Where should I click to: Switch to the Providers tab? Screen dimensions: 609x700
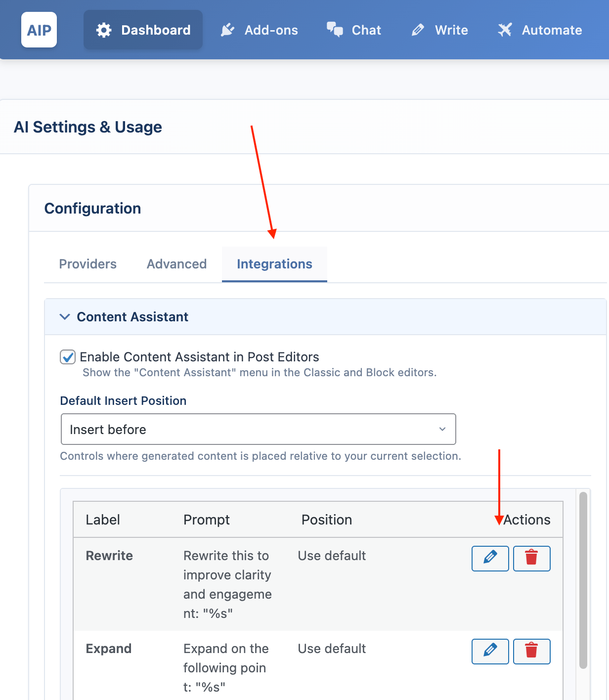coord(87,264)
